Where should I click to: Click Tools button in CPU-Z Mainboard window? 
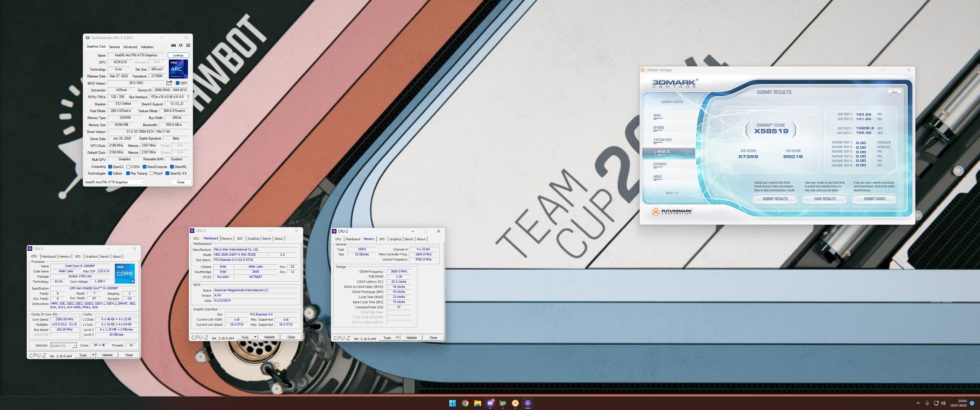pos(245,337)
